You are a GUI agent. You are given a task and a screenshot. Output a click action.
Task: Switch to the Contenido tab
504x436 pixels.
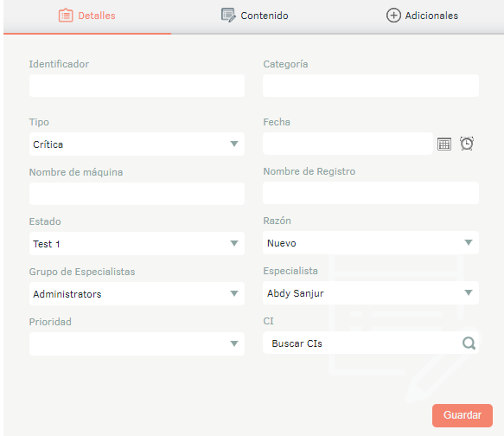pyautogui.click(x=254, y=16)
